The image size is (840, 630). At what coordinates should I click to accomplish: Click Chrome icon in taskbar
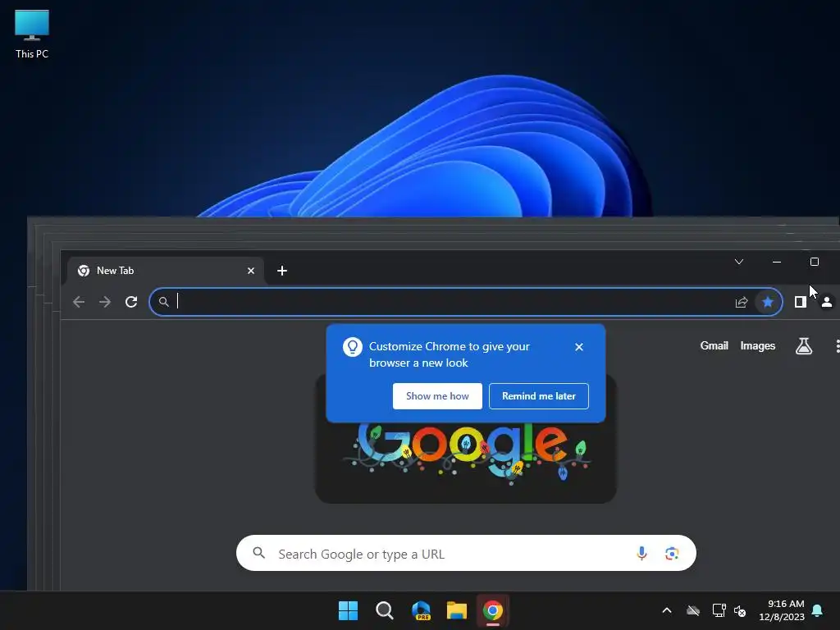point(493,610)
